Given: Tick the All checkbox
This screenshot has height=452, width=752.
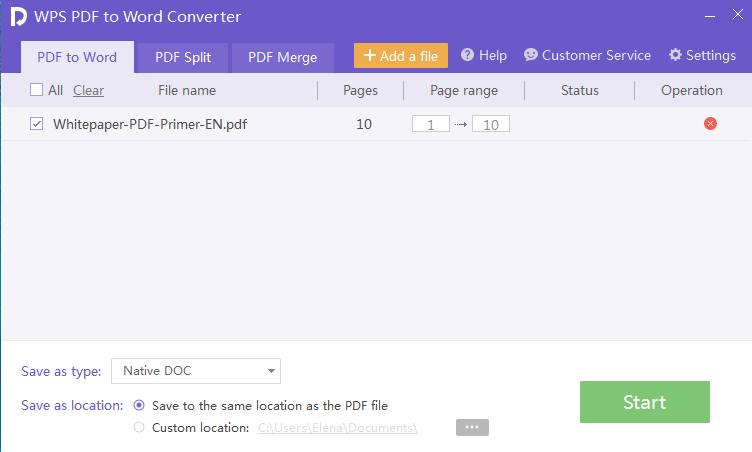Looking at the screenshot, I should pyautogui.click(x=36, y=90).
